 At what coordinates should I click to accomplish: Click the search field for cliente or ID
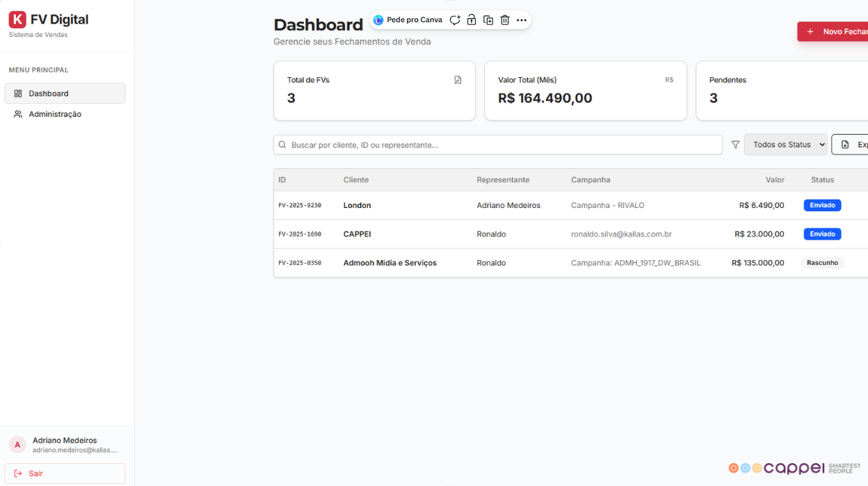click(498, 145)
